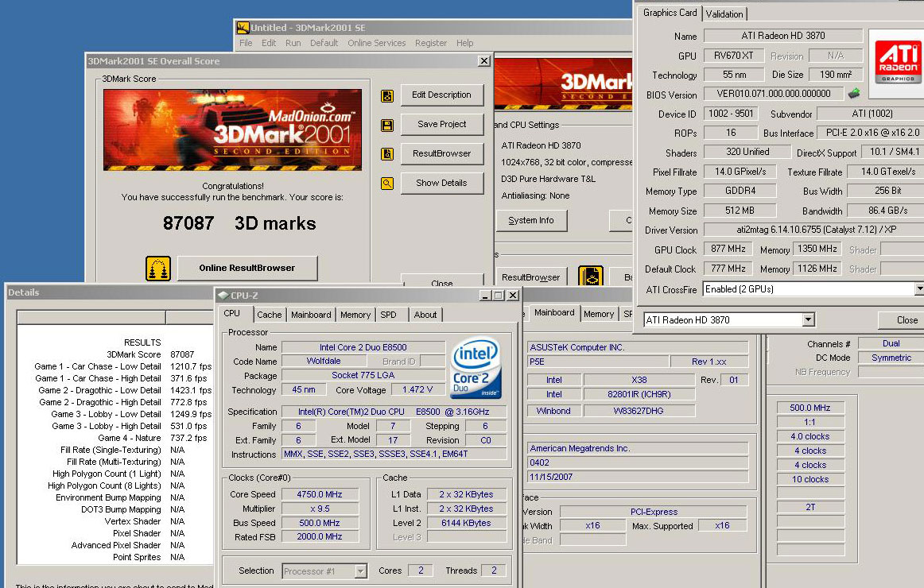
Task: Click the Rated FSB 2000.0 MHz value
Action: click(x=320, y=537)
